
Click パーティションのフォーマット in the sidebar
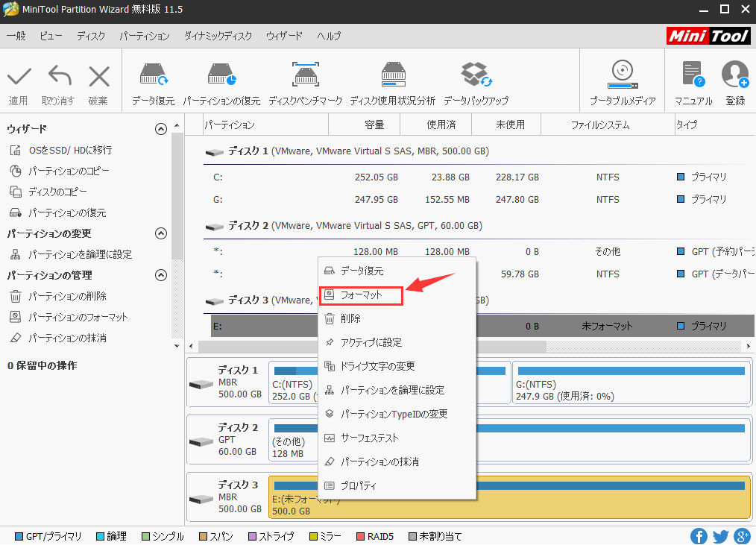point(69,317)
